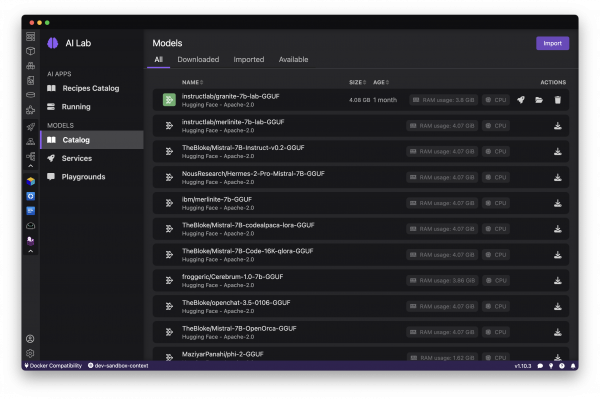
Task: Download the TheBloke/openchat-3.5-0106-GGUF model
Action: pyautogui.click(x=558, y=306)
